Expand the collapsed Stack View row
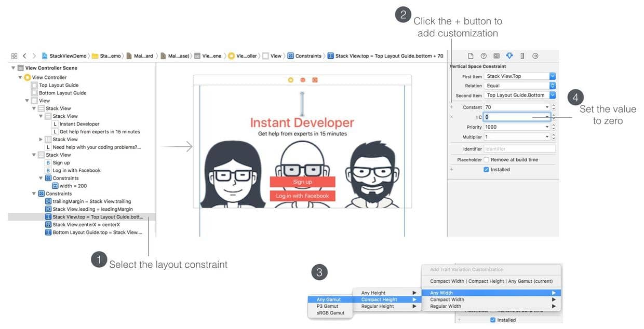Viewport: 644px width, 329px height. [41, 140]
